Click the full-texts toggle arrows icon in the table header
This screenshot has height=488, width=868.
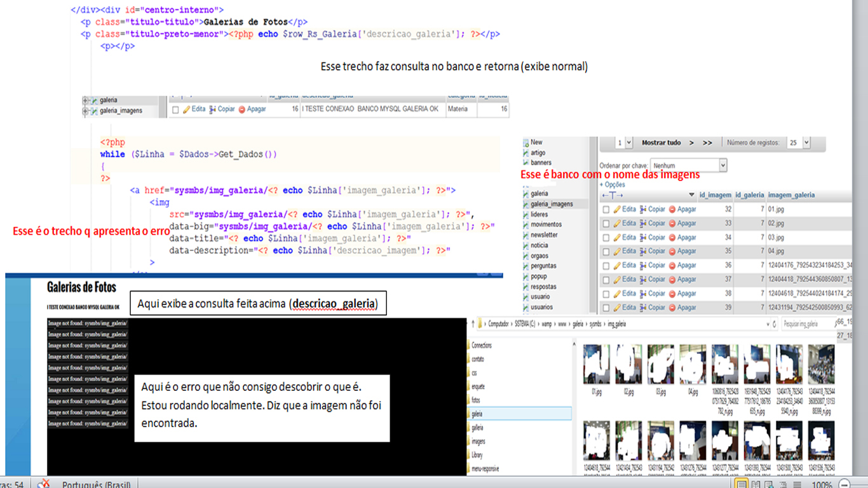coord(613,195)
